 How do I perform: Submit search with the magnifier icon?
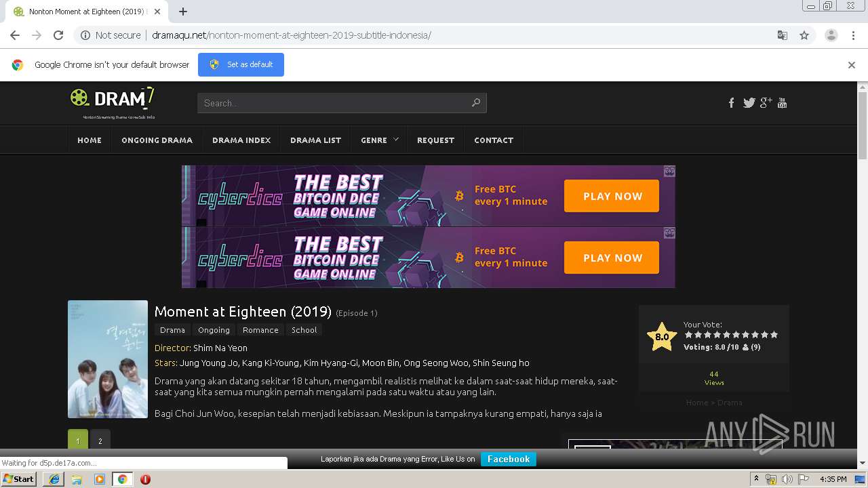(x=476, y=103)
